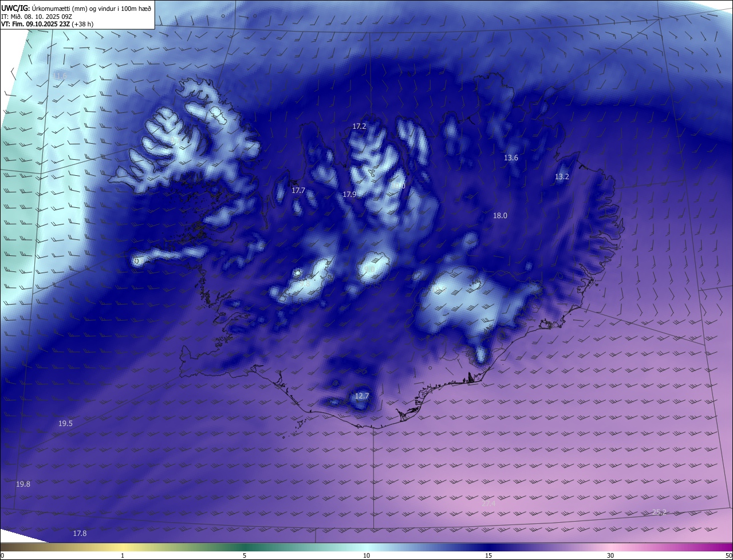The image size is (733, 560).
Task: Click the 10 label on the color scale
Action: click(x=366, y=555)
